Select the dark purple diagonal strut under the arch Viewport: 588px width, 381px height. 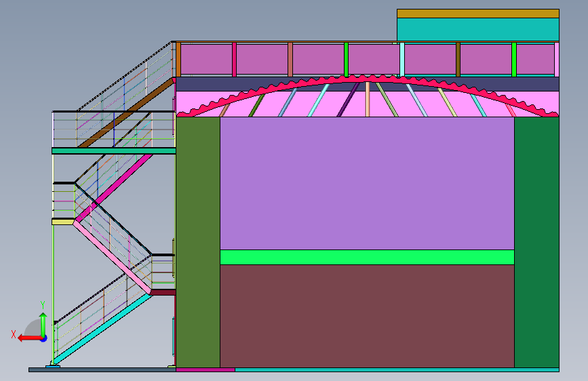tap(349, 100)
